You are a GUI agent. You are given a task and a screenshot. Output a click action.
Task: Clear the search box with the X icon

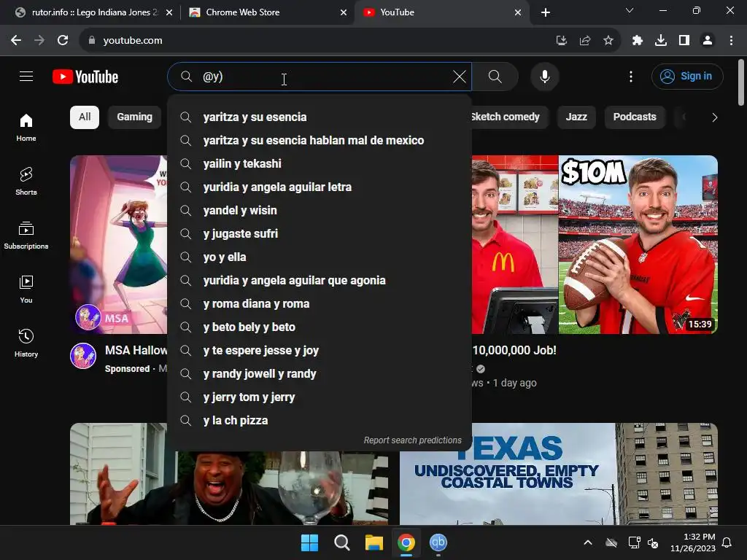(460, 76)
